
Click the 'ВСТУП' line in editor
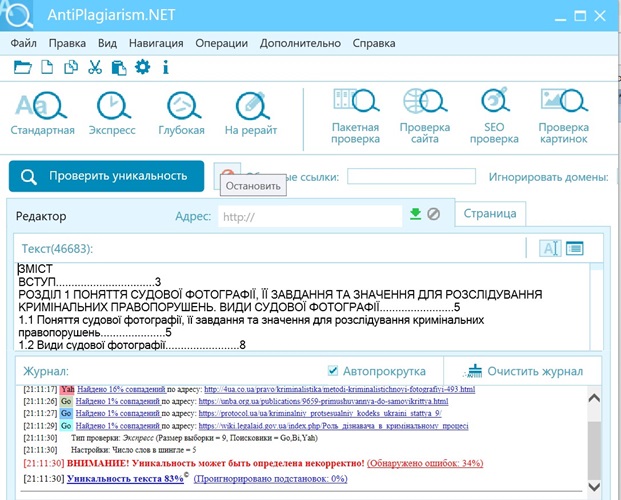click(90, 282)
